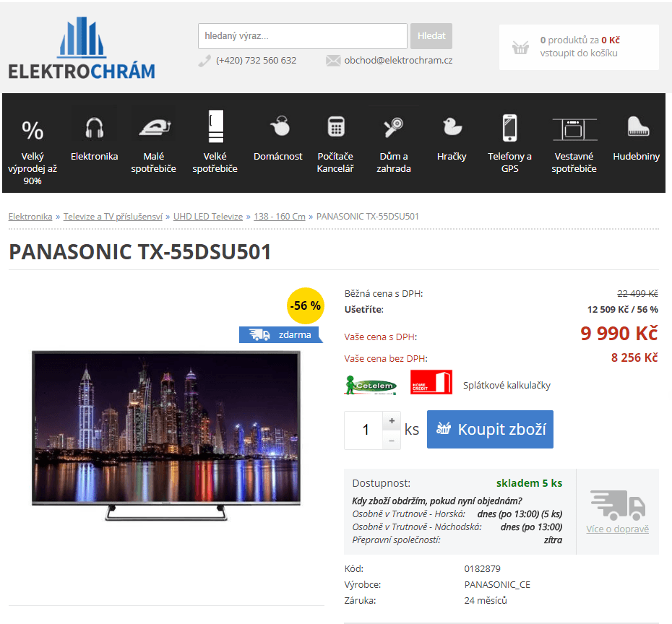
Task: Click Televize a TV příslušenství breadcrumb
Action: [113, 217]
